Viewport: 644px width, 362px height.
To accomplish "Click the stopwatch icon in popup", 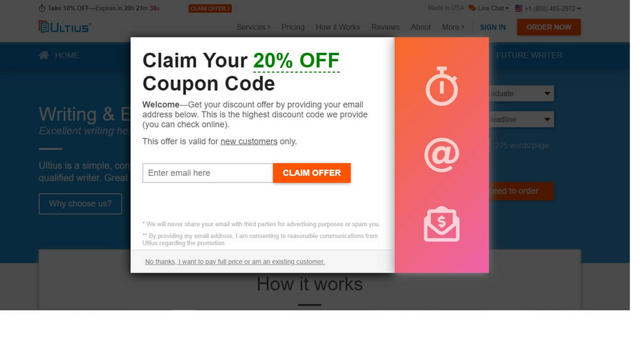I will click(441, 86).
